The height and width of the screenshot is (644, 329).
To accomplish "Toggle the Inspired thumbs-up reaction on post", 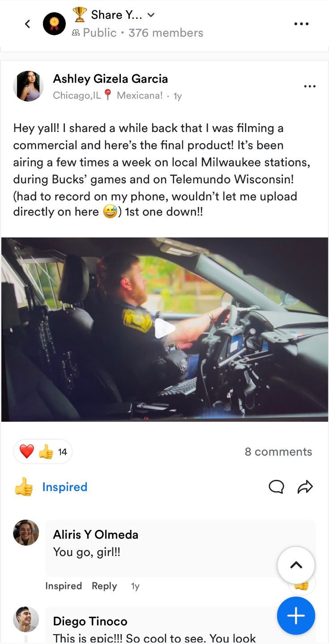I will tap(51, 487).
